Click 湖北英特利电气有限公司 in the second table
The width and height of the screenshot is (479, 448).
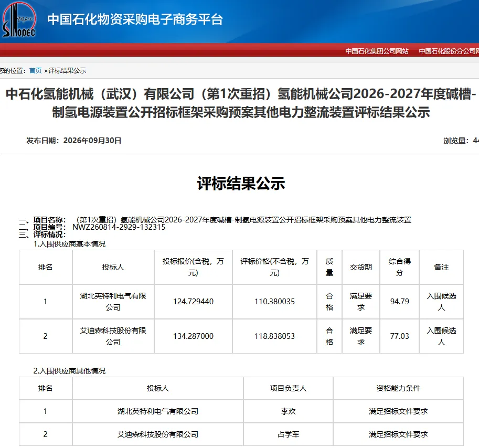click(157, 411)
